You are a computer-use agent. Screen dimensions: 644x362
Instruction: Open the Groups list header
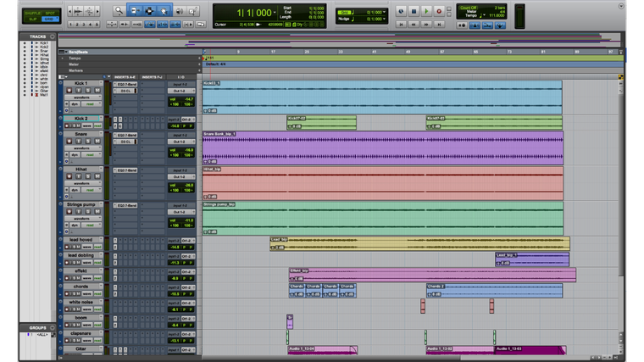[38, 327]
